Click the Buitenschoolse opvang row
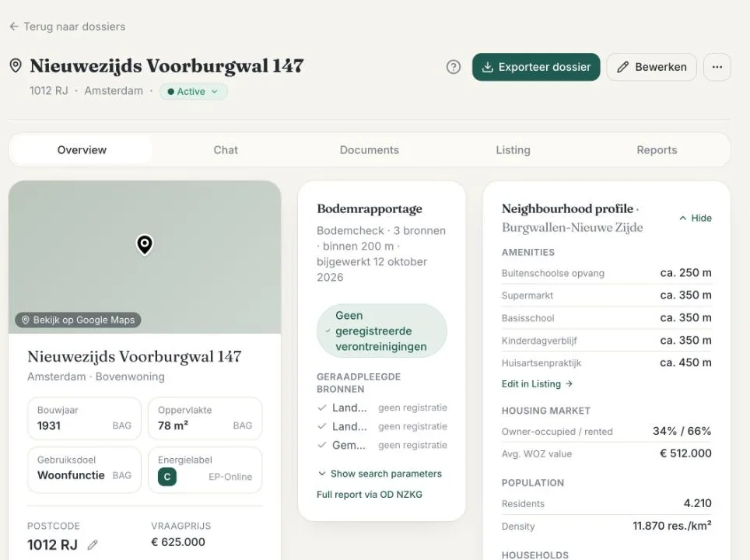 pos(606,272)
